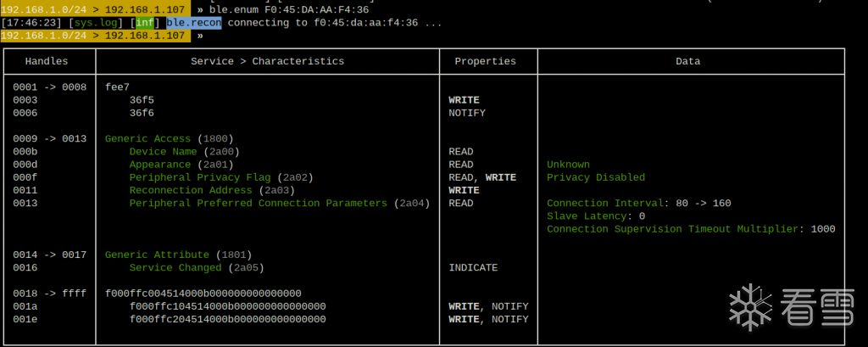Image resolution: width=868 pixels, height=347 pixels.
Task: Select the Handles column header
Action: tap(47, 61)
